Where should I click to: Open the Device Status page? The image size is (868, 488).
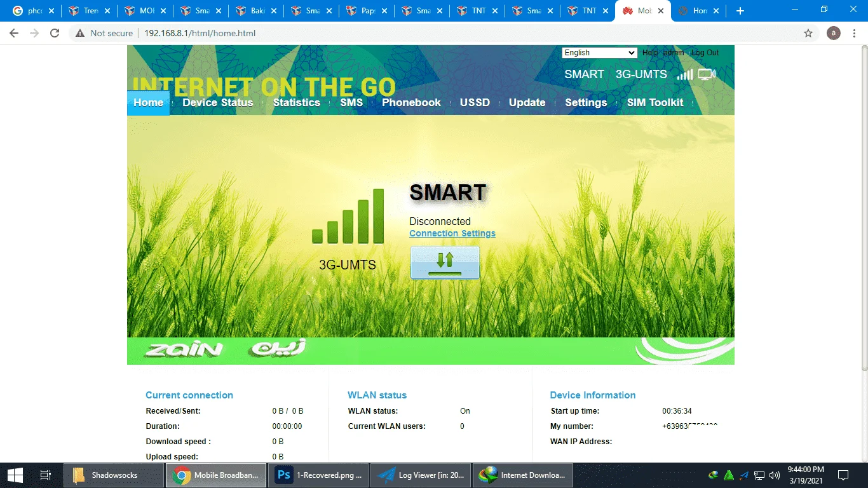pos(218,102)
